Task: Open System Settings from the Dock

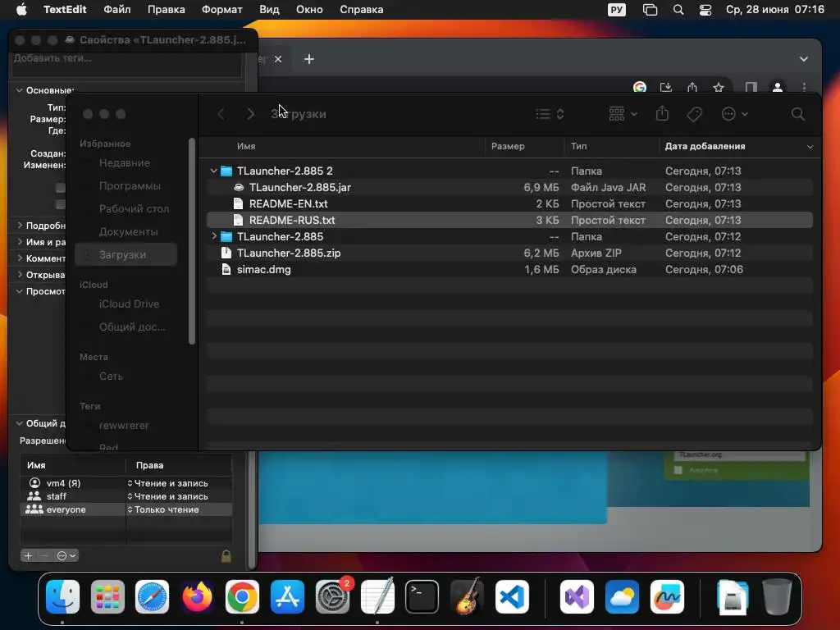Action: coord(332,596)
